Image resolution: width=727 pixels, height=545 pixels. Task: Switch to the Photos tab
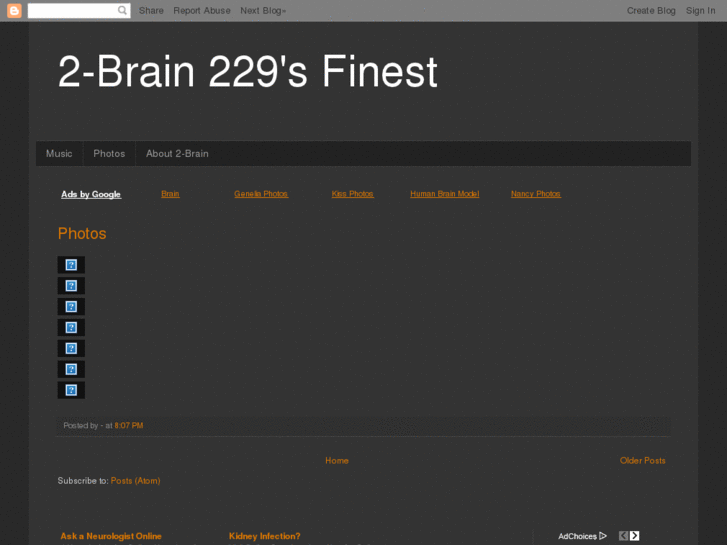coord(109,154)
